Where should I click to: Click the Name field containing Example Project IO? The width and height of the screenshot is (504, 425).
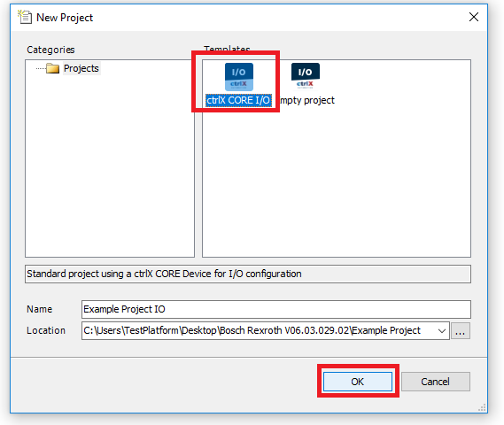[276, 309]
